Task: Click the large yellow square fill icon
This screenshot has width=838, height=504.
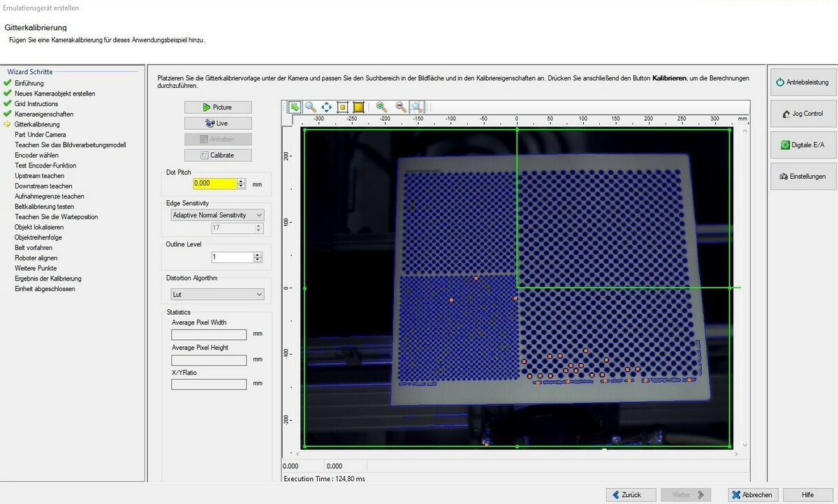Action: 358,107
